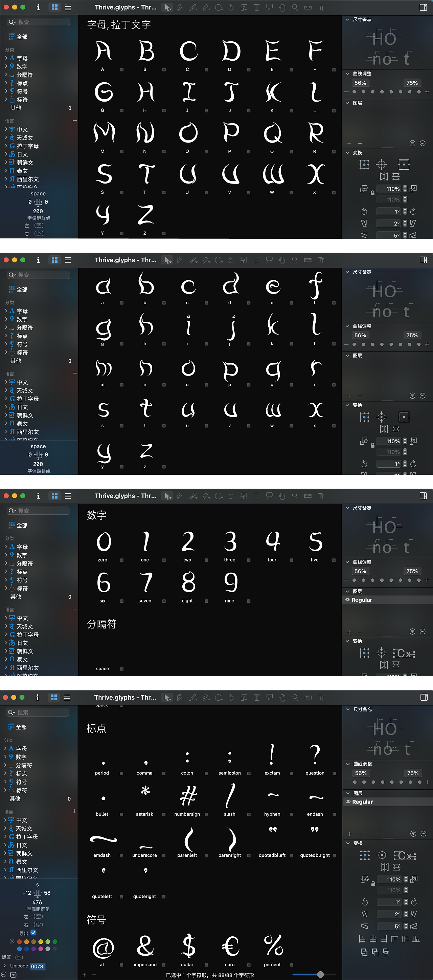Click intersect paths icon in 标点 window
433x980 pixels.
pyautogui.click(x=386, y=952)
